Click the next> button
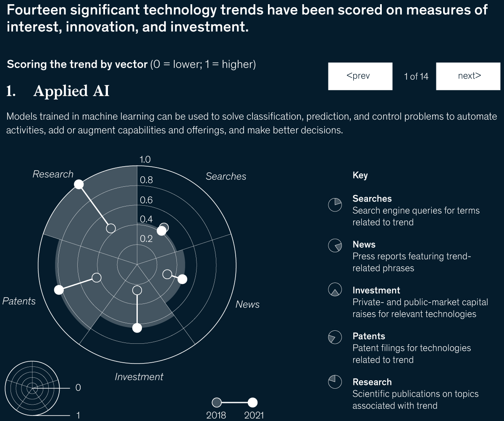This screenshot has height=421, width=504. 468,76
